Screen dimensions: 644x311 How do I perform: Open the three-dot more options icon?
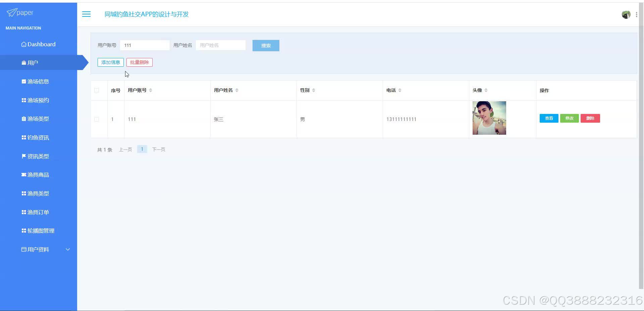coord(636,14)
